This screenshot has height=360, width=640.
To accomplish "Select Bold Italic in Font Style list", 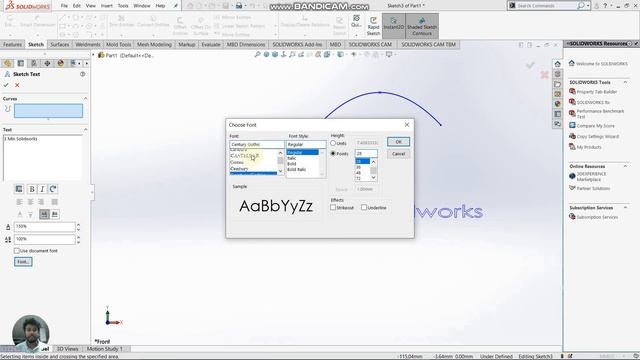I will click(x=296, y=169).
